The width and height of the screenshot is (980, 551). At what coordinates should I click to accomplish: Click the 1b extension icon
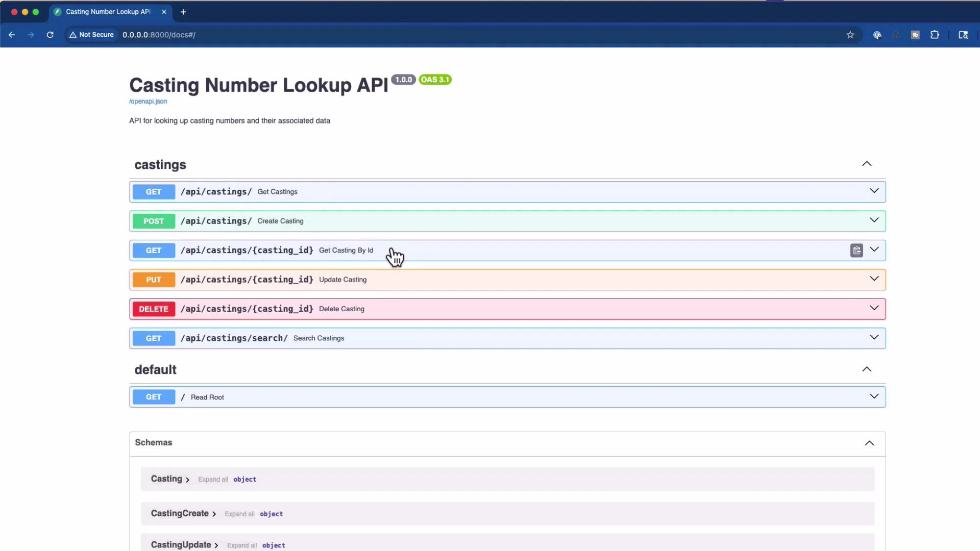[x=916, y=35]
